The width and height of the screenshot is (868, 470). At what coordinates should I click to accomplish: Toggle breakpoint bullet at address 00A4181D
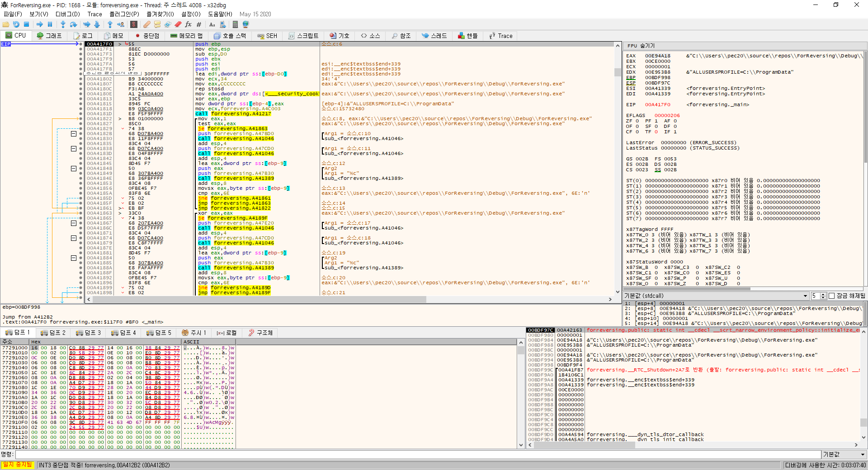[81, 113]
